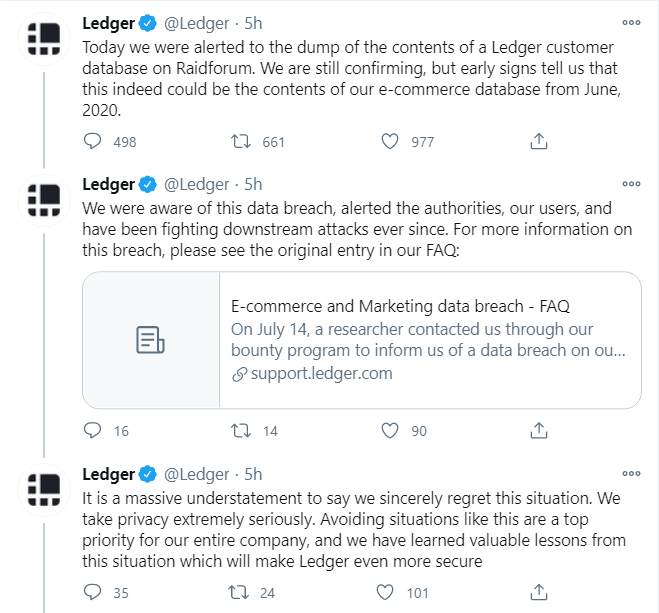Share the first tweet about the database dump
Screen dimensions: 659x613
(x=539, y=141)
